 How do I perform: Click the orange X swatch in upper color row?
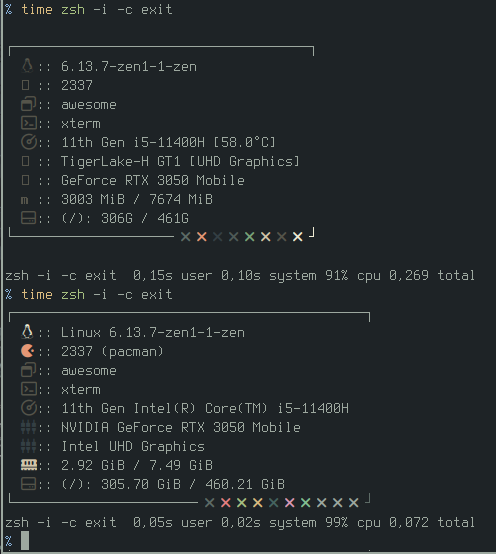pyautogui.click(x=202, y=237)
